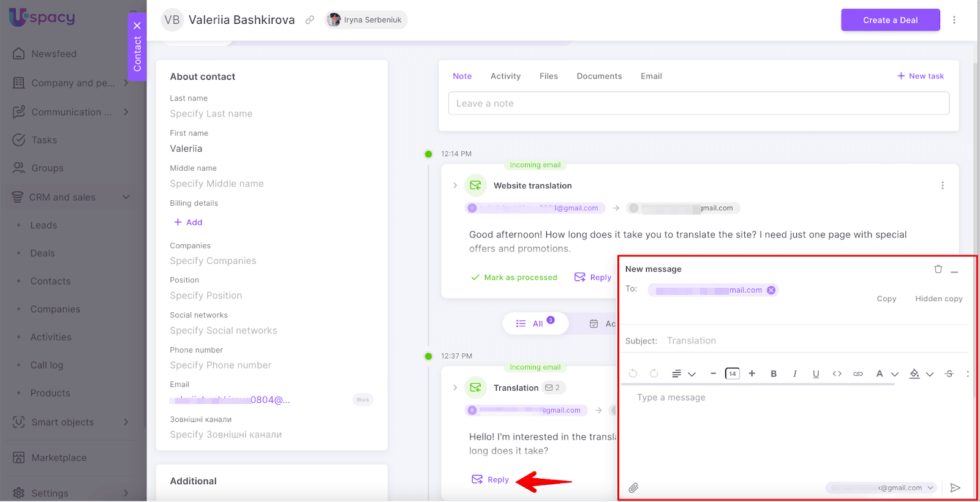Click the attach file paperclip icon

(x=633, y=488)
